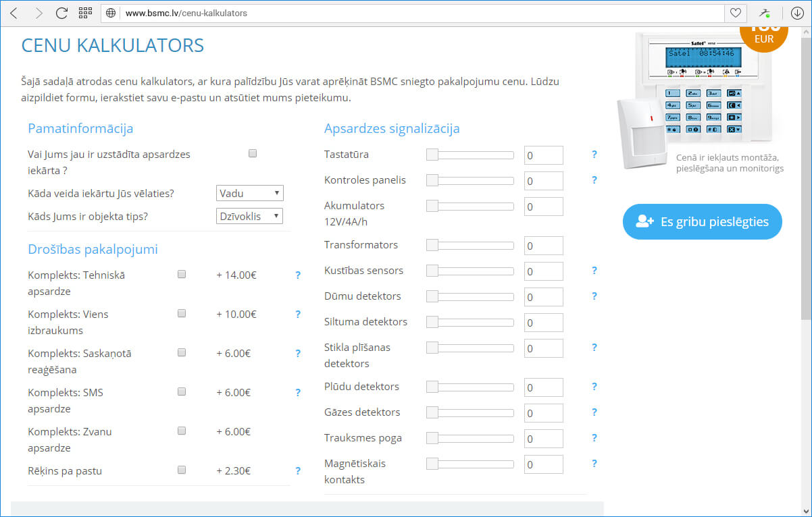Click help icon next to Tastatūra

click(594, 155)
